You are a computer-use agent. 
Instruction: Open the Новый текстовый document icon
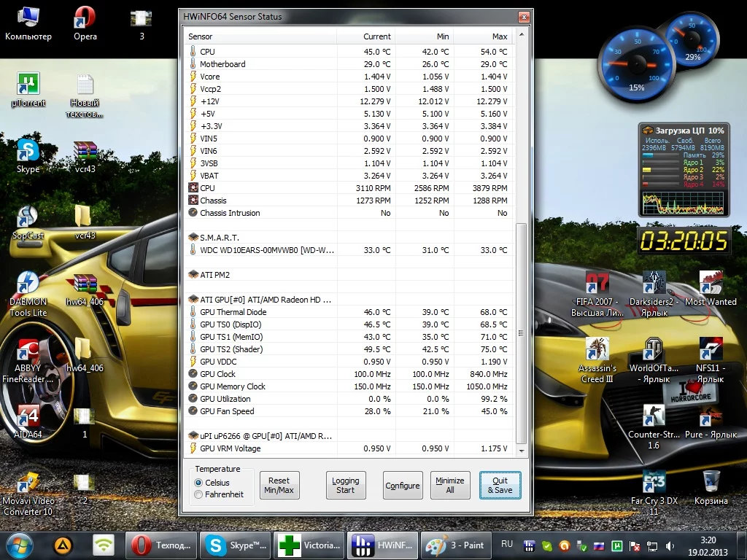pyautogui.click(x=85, y=96)
